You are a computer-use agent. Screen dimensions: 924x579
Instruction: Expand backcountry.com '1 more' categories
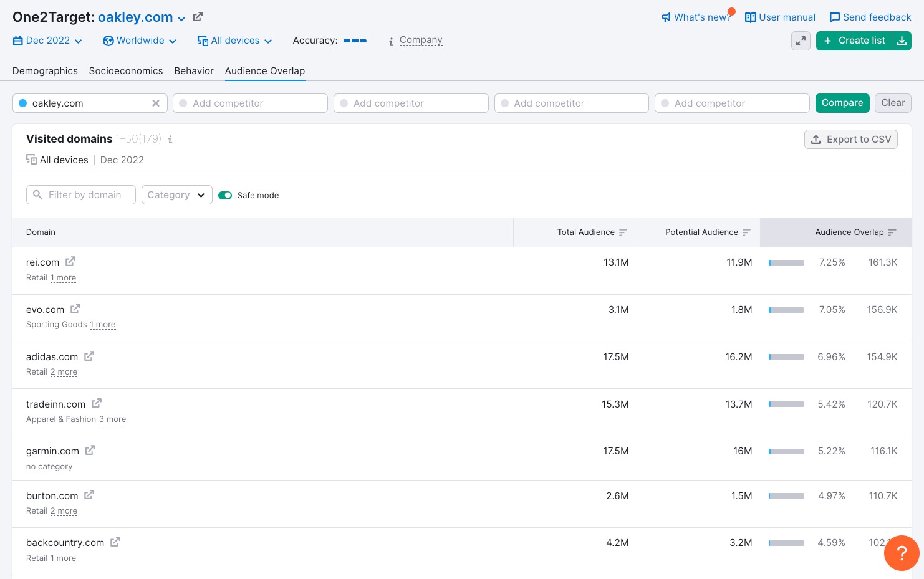[63, 558]
